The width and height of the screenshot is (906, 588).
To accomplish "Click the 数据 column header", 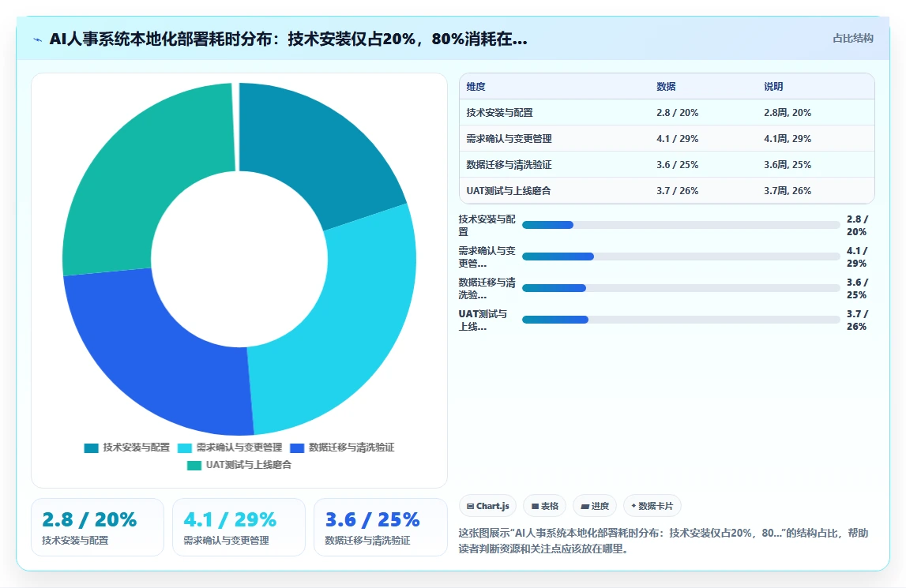I will 666,87.
